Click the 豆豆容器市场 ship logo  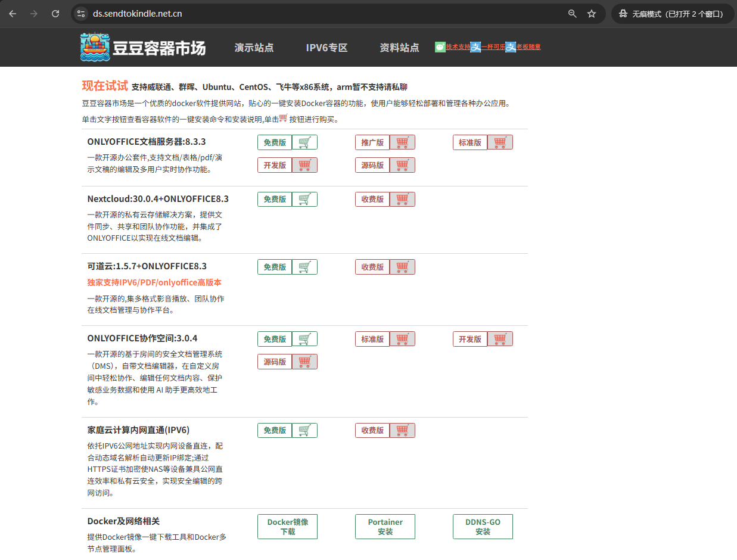pyautogui.click(x=95, y=47)
